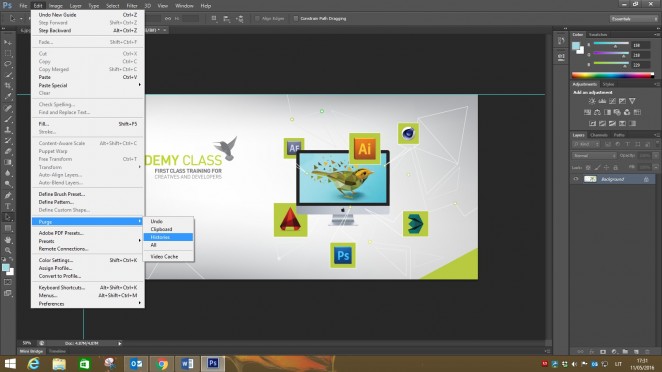Select the Brush tool

tap(8, 119)
